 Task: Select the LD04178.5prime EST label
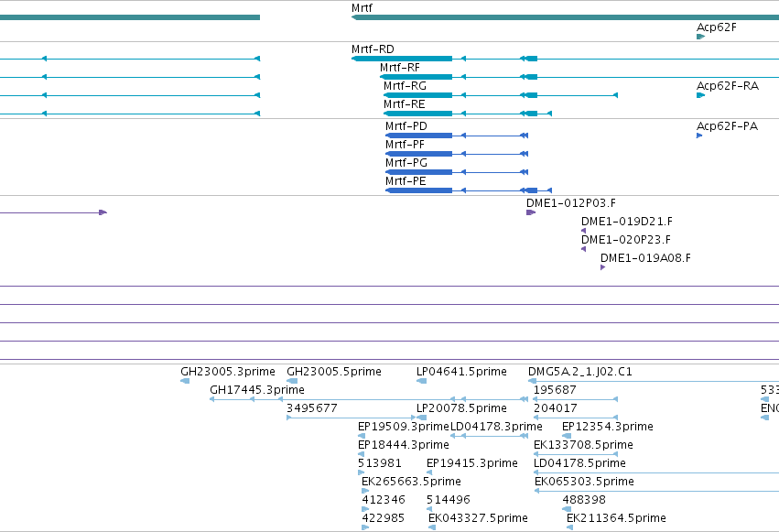(x=579, y=463)
